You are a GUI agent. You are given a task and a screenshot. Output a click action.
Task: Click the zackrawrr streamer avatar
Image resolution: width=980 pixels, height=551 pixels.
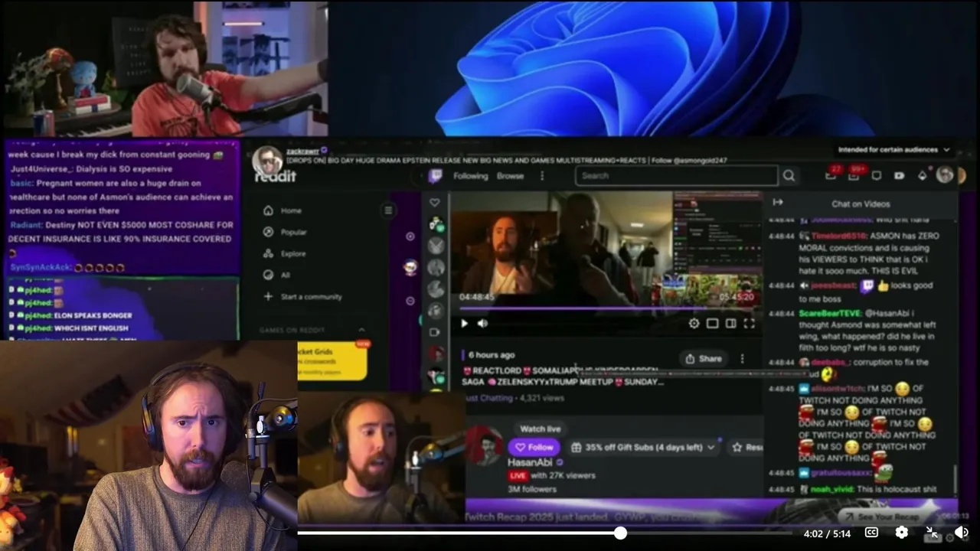tap(267, 160)
